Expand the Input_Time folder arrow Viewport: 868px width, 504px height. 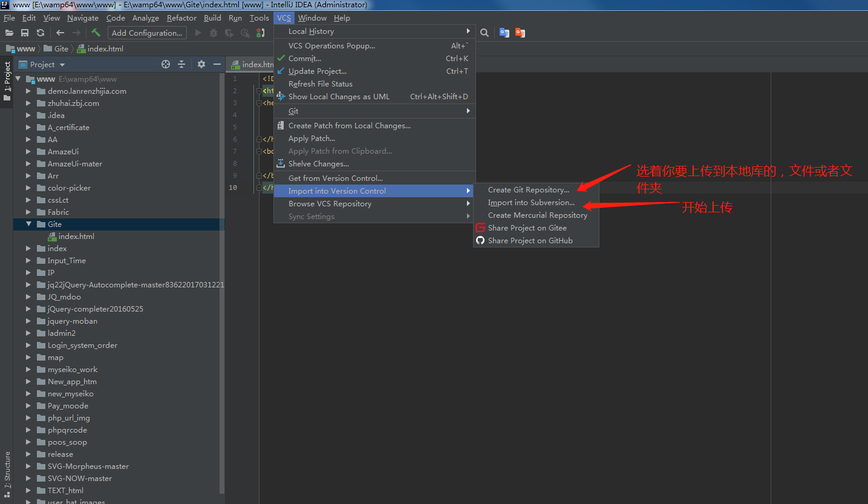(x=28, y=260)
